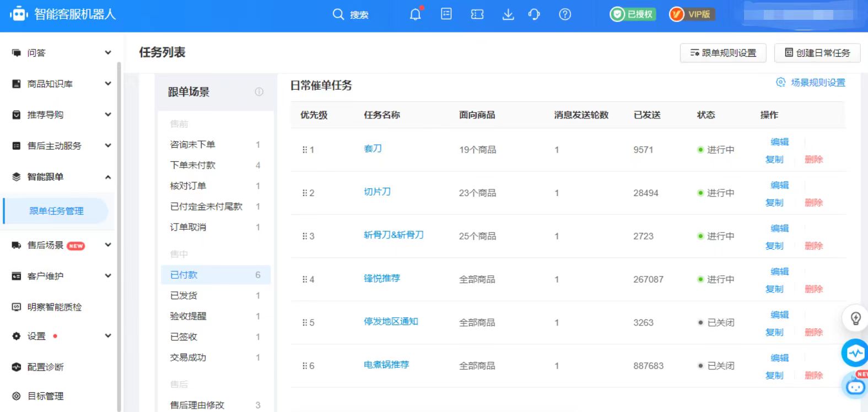Click the headset support icon
Viewport: 868px width, 412px height.
coord(534,14)
